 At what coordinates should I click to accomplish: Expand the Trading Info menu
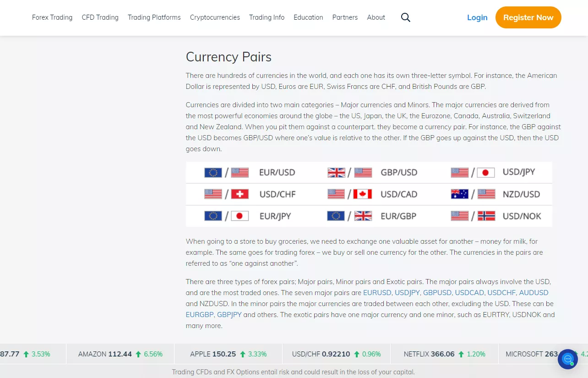[267, 17]
